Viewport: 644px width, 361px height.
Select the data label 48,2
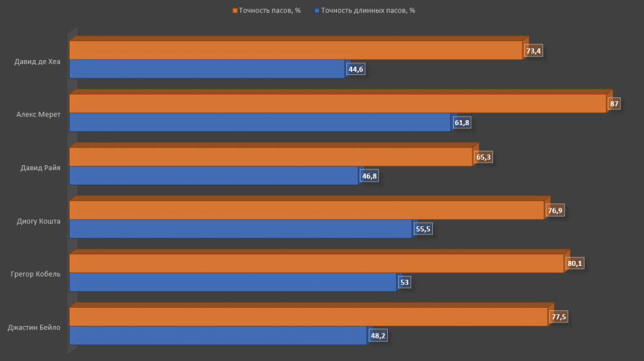click(378, 336)
